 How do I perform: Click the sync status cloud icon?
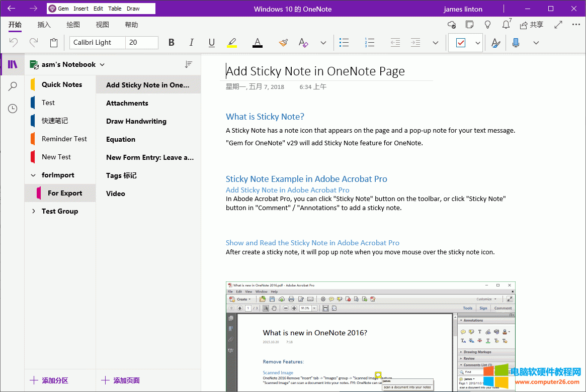(x=451, y=24)
